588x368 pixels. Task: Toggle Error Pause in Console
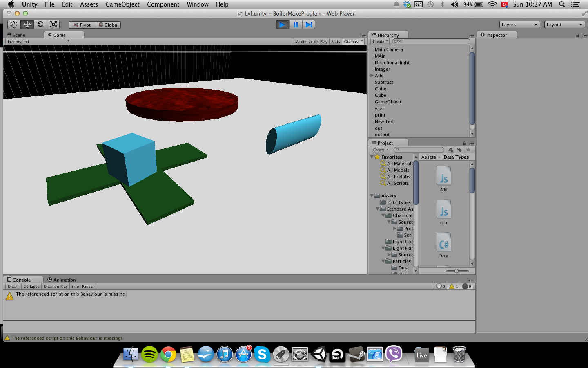(x=82, y=287)
